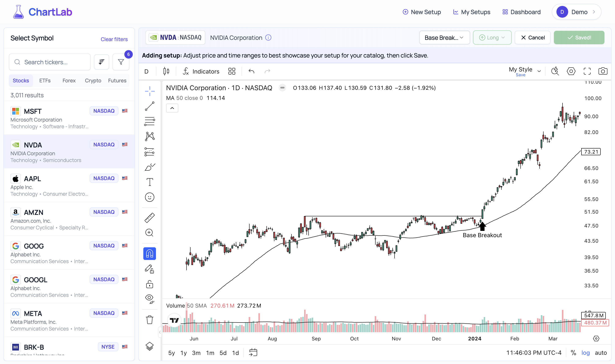Switch to the Crypto tab
This screenshot has height=364, width=615.
tap(93, 80)
